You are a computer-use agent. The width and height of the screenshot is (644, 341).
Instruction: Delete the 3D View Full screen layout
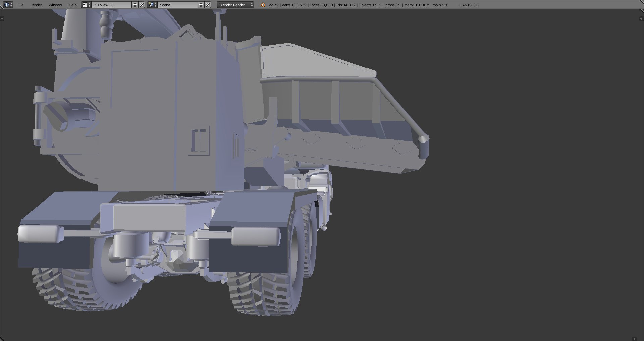tap(142, 5)
